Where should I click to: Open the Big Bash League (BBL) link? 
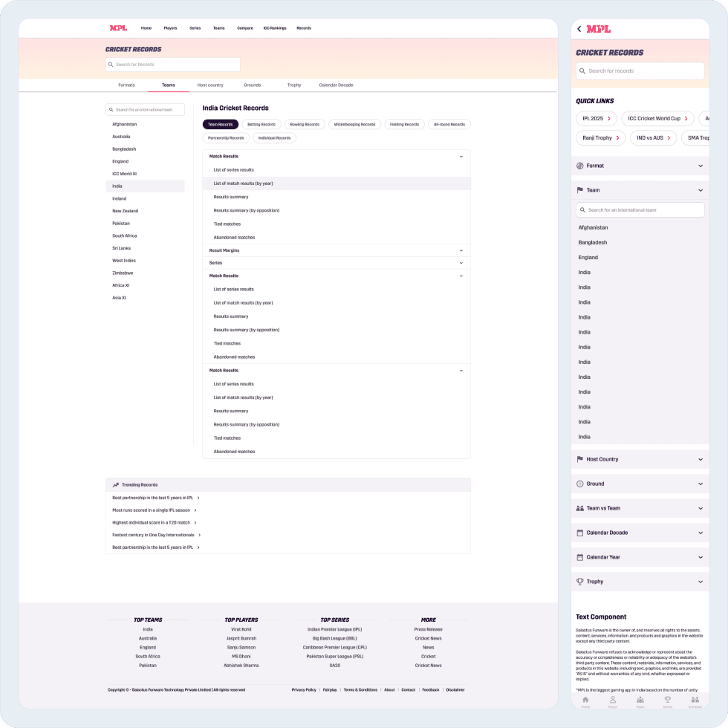pyautogui.click(x=335, y=638)
